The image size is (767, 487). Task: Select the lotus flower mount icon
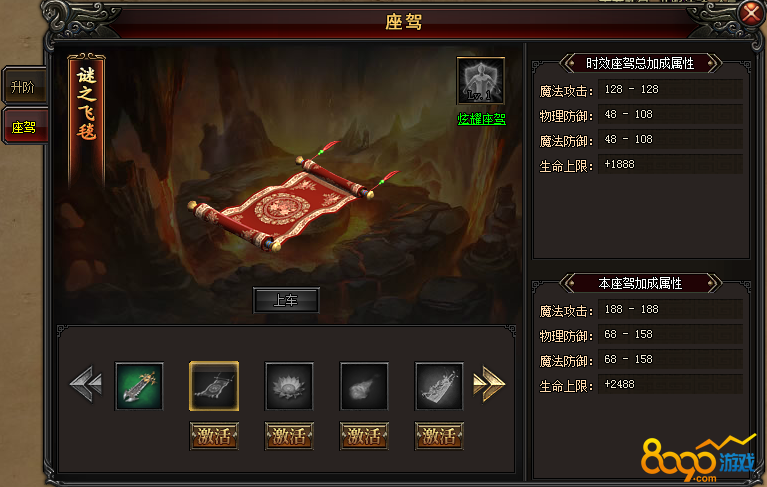coord(289,386)
